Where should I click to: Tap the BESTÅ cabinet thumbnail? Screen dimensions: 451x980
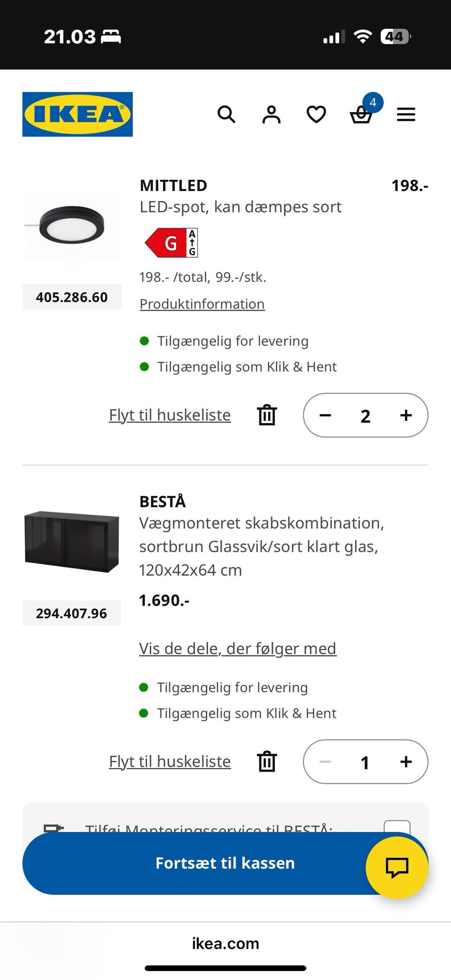click(72, 541)
